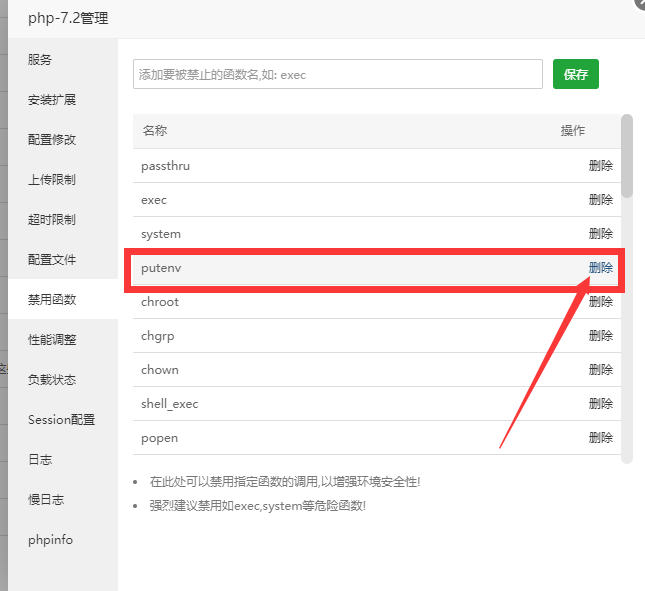Open 性能调整 performance tuning tab

click(52, 340)
